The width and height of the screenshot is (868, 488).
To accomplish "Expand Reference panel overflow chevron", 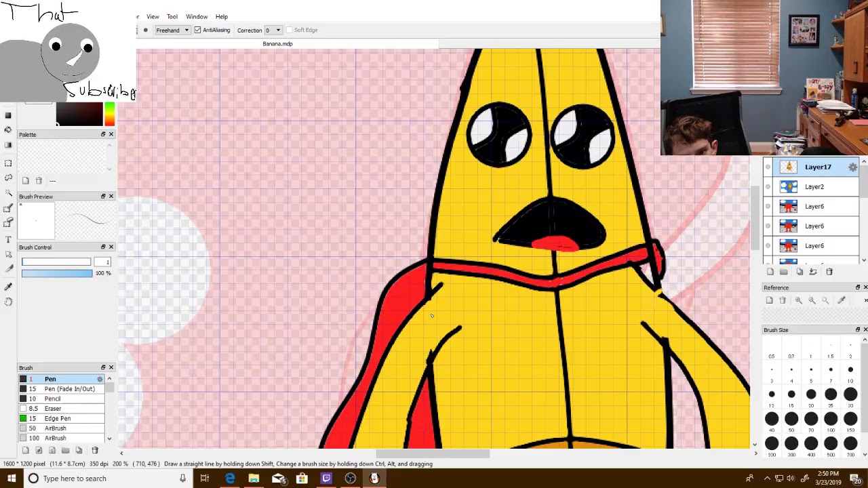I will tap(865, 300).
